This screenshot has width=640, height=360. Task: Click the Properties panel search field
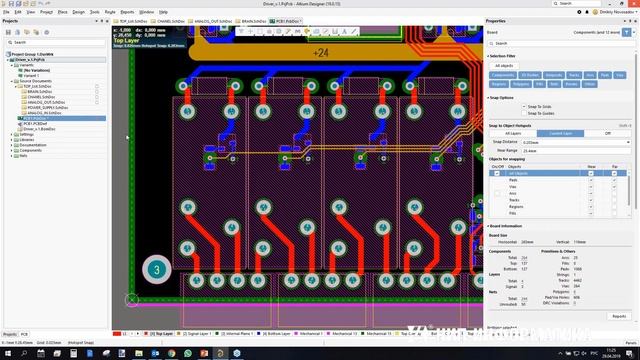coord(560,43)
